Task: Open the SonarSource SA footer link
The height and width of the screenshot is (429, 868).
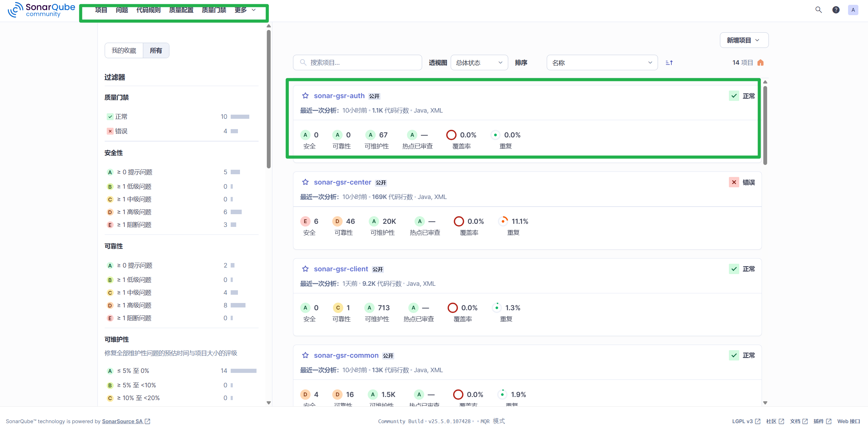Action: (126, 421)
